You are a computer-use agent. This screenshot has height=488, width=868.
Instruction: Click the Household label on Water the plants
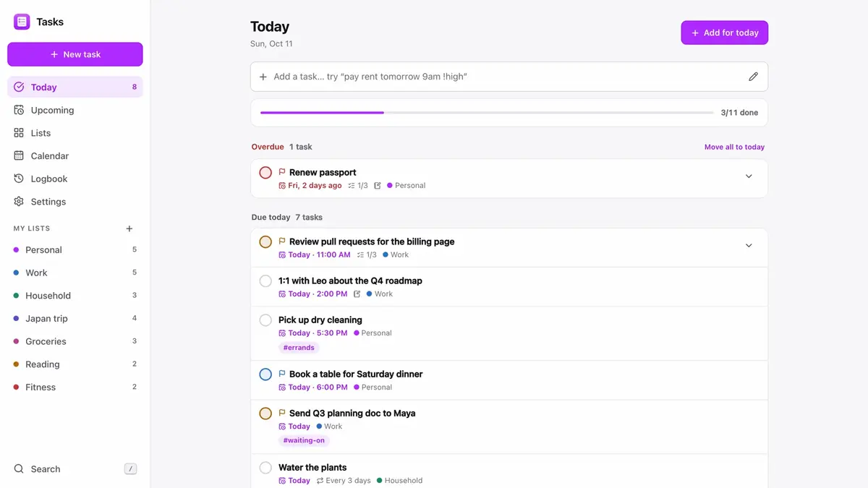[x=399, y=481]
